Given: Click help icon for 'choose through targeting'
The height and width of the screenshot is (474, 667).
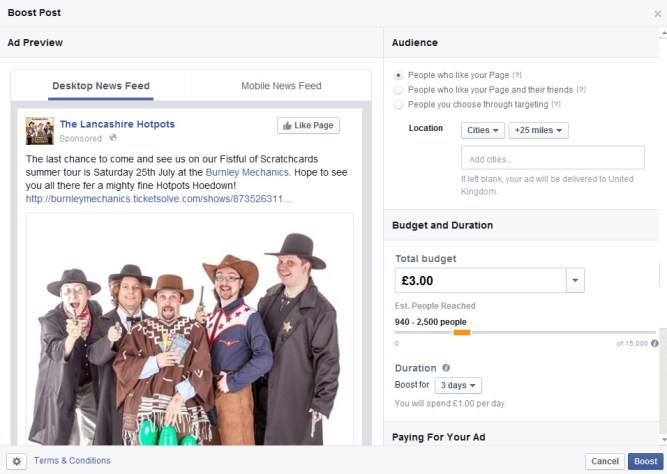Looking at the screenshot, I should click(x=555, y=104).
